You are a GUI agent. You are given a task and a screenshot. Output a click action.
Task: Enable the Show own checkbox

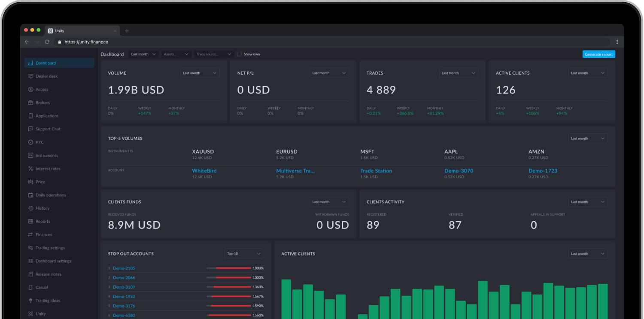(x=239, y=54)
